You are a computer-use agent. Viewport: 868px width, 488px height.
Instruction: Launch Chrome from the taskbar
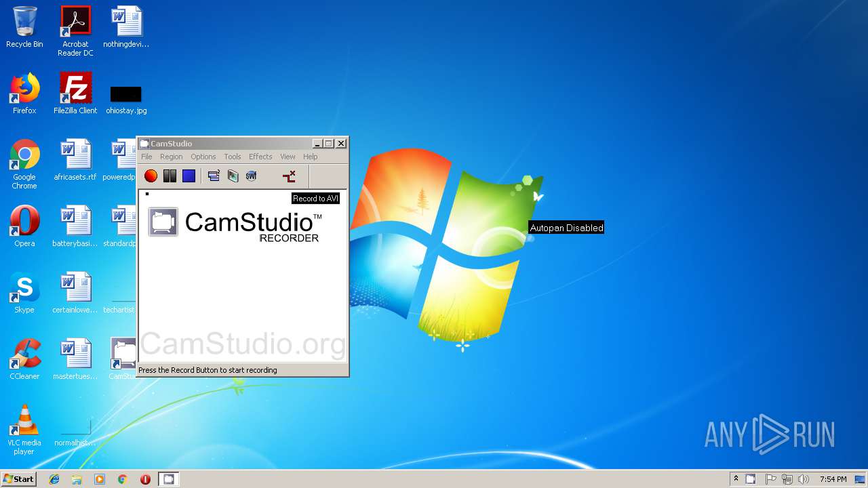tap(122, 479)
